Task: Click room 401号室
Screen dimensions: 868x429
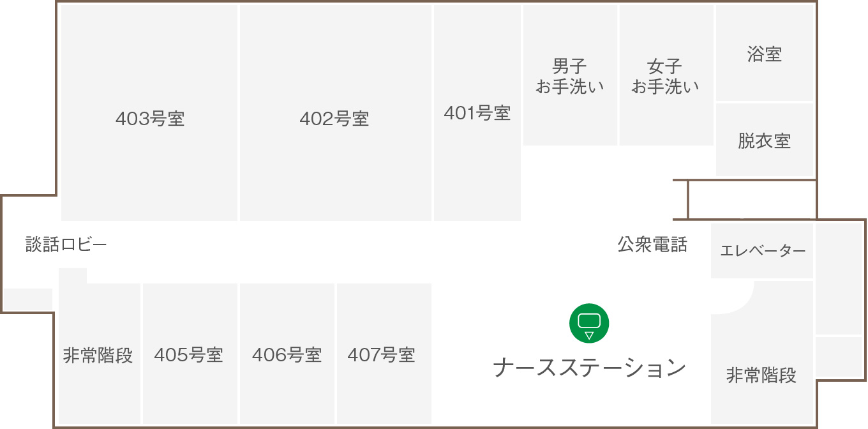Action: 477,114
